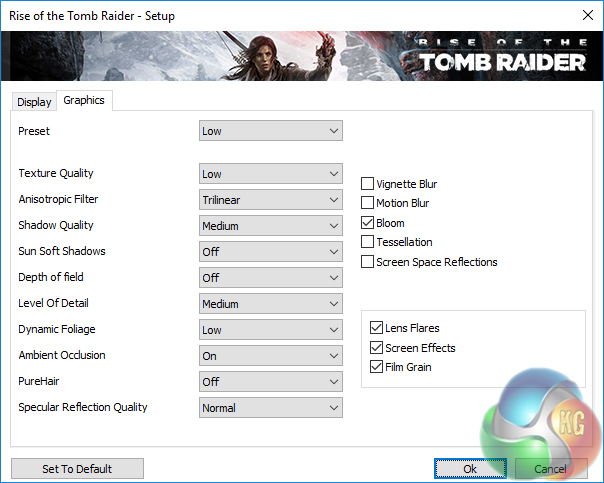The height and width of the screenshot is (483, 604).
Task: Turn on the Tessellation checkbox
Action: (367, 242)
